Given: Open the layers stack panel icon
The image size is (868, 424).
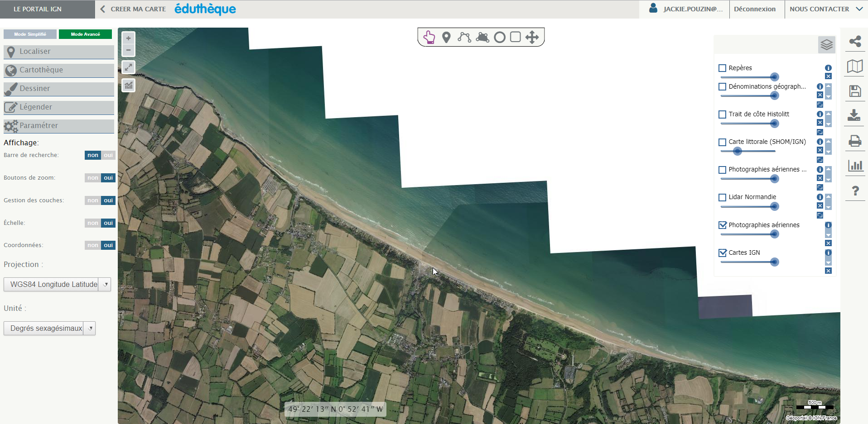Looking at the screenshot, I should point(826,44).
